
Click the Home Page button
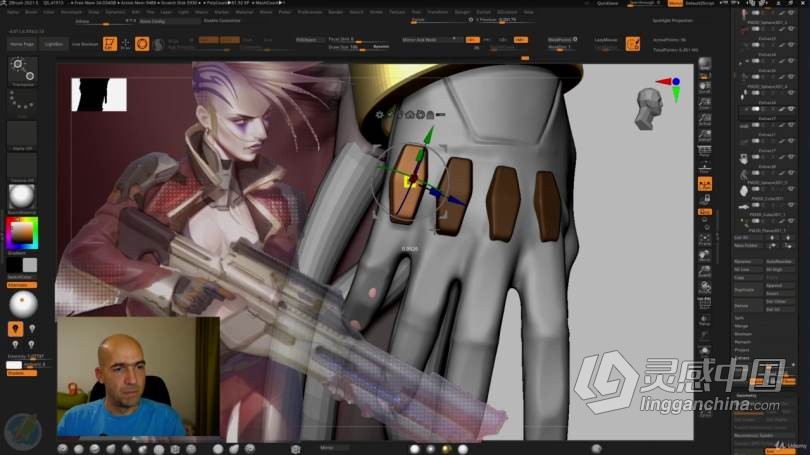[x=22, y=44]
